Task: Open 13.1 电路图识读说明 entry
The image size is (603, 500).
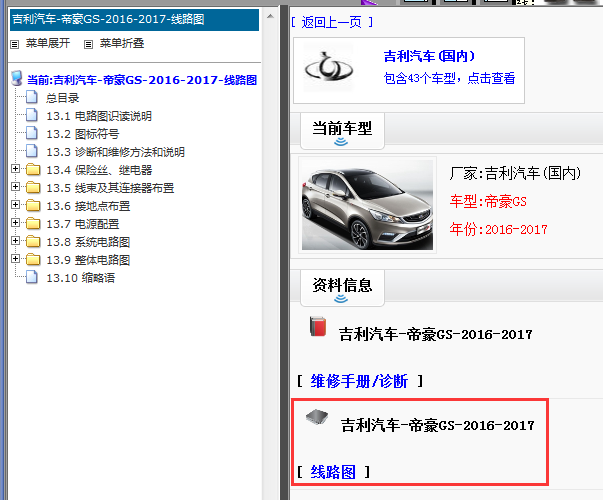Action: 99,116
